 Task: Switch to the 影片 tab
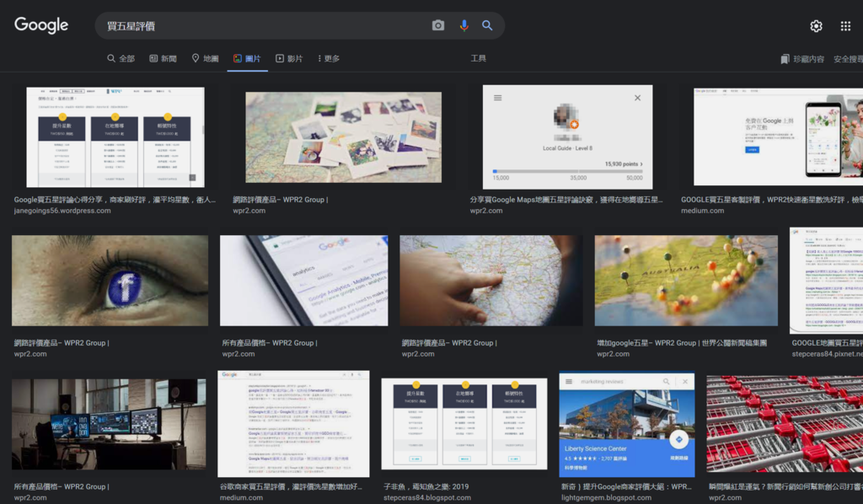point(290,58)
